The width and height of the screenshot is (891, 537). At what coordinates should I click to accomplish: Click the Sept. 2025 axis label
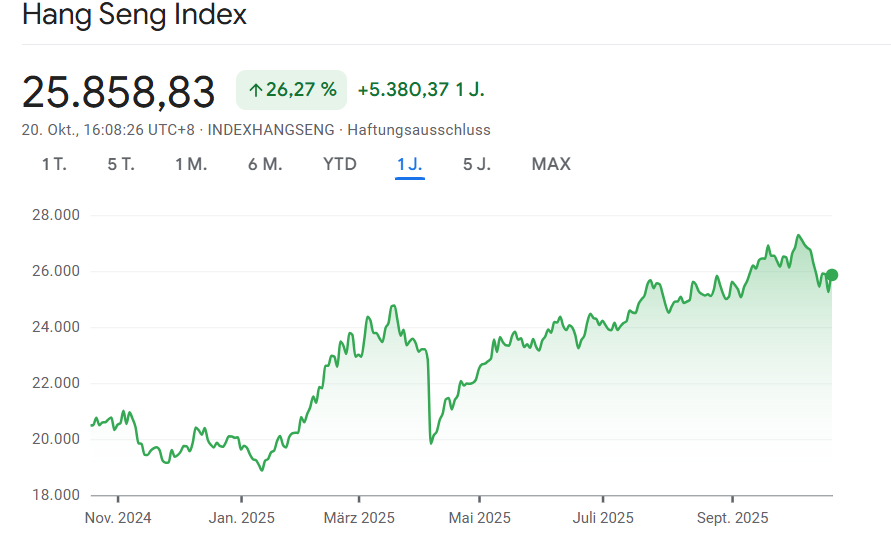[732, 518]
